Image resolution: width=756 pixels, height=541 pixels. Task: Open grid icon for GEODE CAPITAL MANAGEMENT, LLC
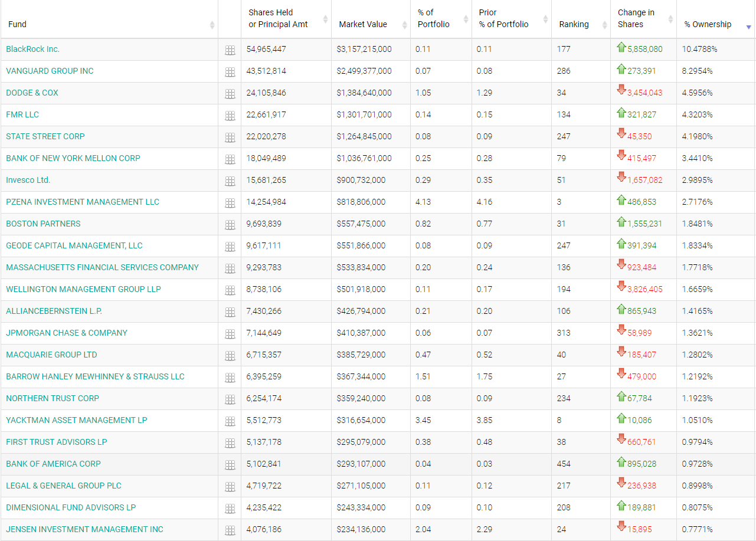(230, 247)
